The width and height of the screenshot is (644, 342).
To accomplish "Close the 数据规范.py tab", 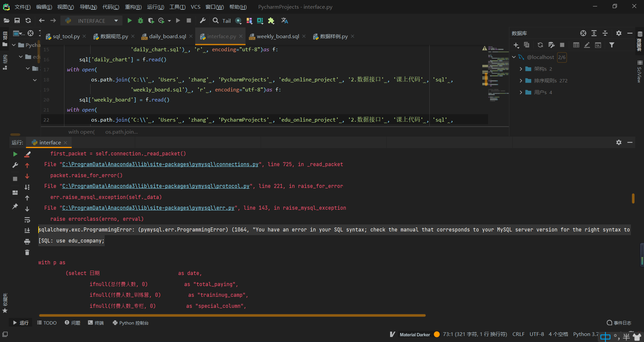I will click(x=133, y=36).
